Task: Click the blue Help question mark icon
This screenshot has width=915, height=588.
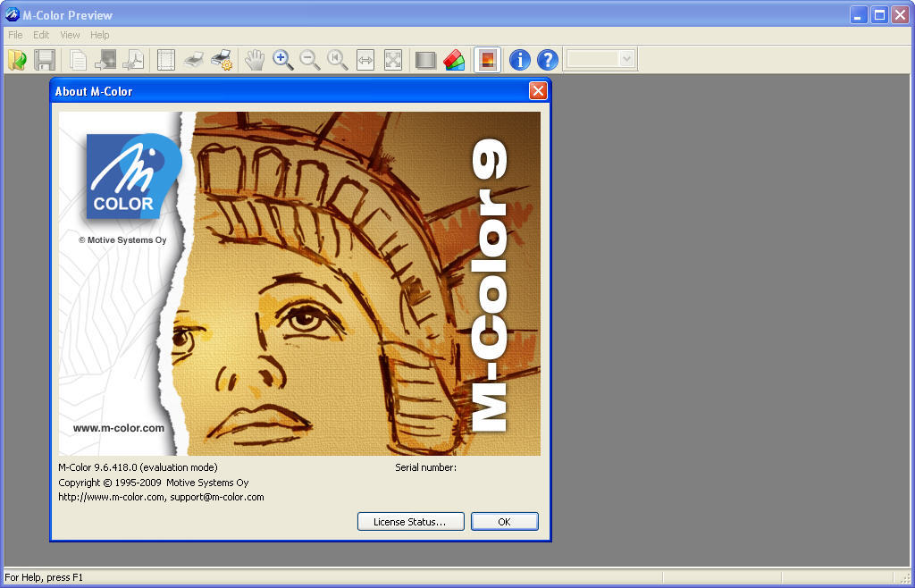Action: (547, 60)
